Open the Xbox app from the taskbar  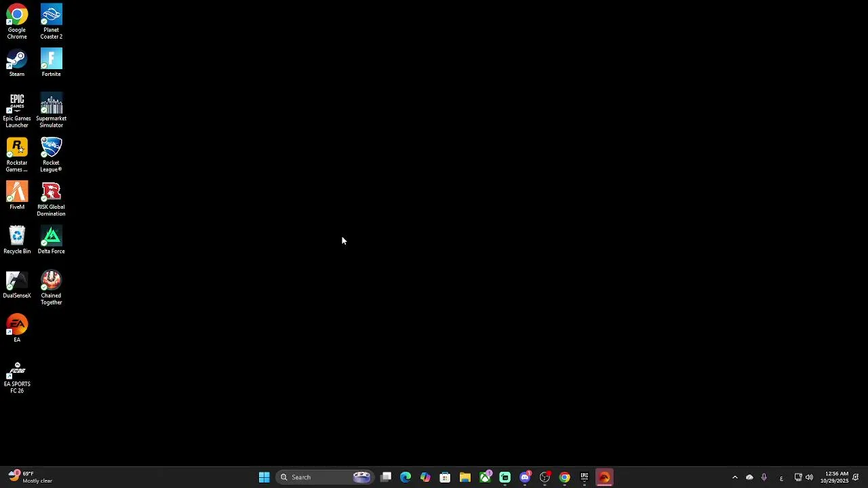tap(485, 477)
